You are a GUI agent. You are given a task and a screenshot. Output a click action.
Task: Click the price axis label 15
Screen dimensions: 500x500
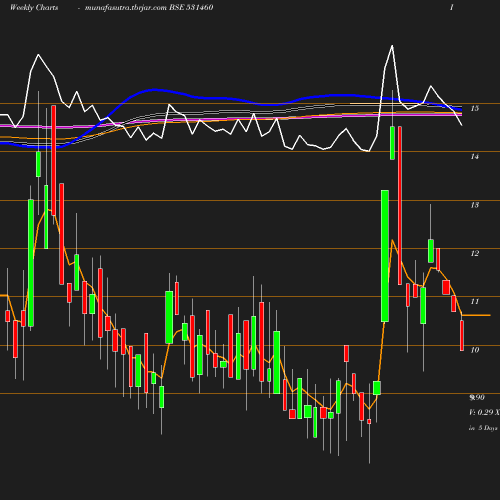coord(475,108)
